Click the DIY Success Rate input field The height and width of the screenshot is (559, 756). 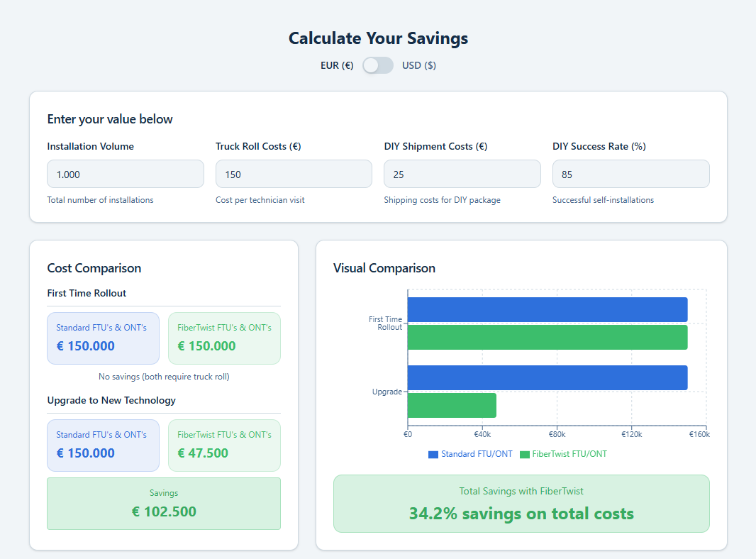630,174
